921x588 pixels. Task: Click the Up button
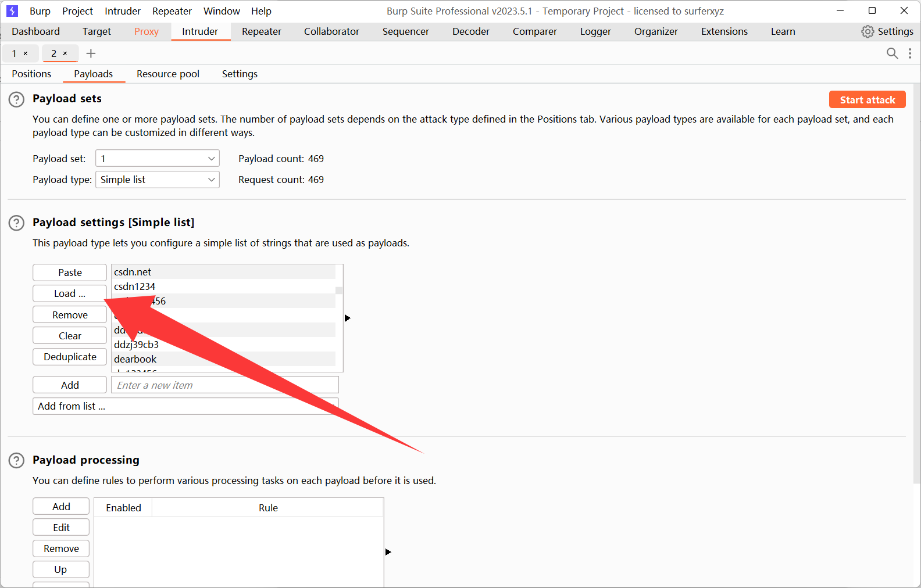point(61,569)
